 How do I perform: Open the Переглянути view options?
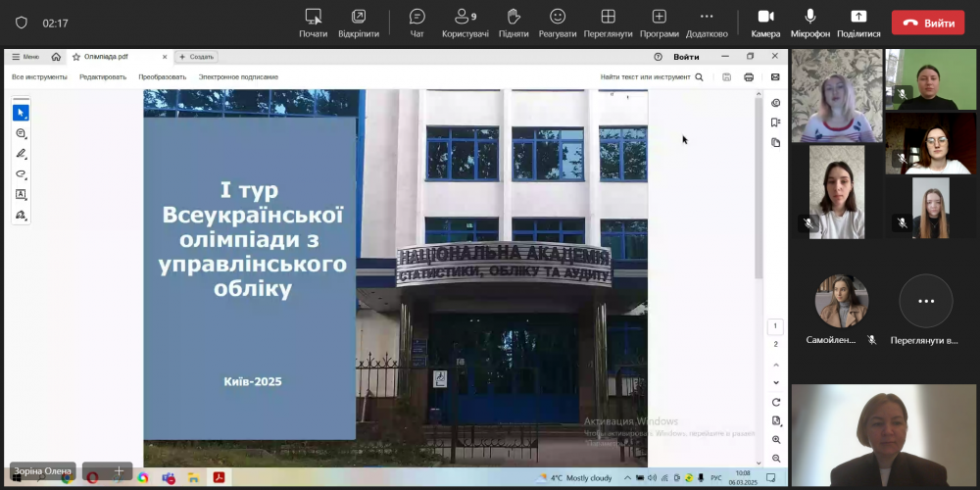tap(608, 17)
